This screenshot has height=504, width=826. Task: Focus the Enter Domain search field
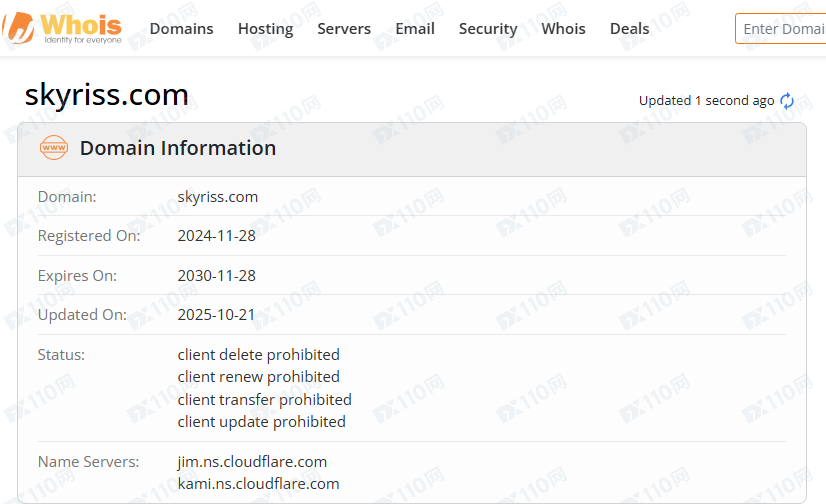coord(782,29)
